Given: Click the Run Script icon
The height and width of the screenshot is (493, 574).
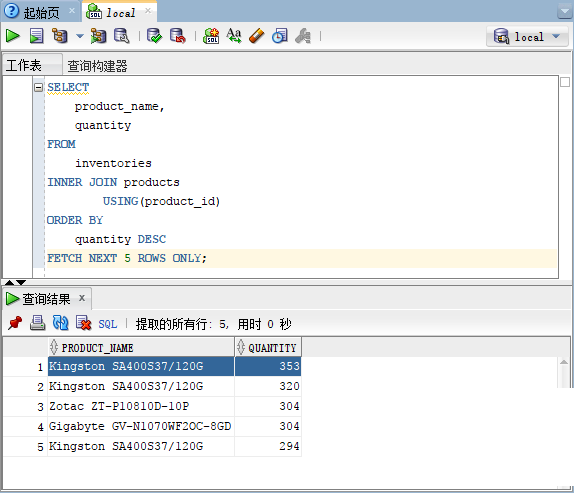Looking at the screenshot, I should coord(36,36).
